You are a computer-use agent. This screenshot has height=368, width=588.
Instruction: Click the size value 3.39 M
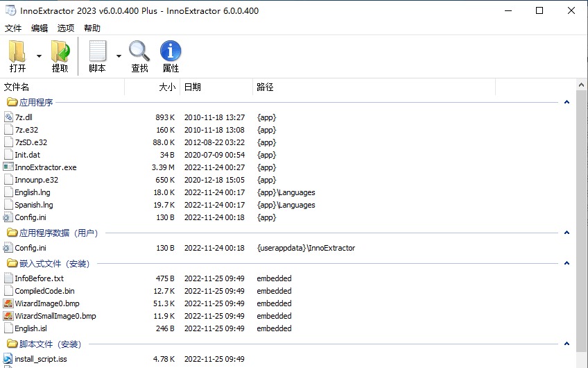point(163,167)
